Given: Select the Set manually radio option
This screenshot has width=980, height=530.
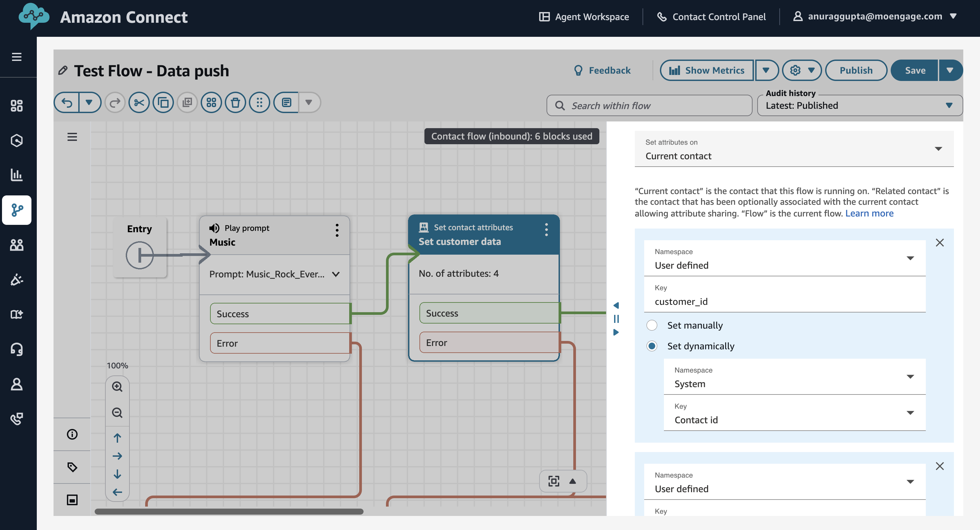Looking at the screenshot, I should coord(652,325).
